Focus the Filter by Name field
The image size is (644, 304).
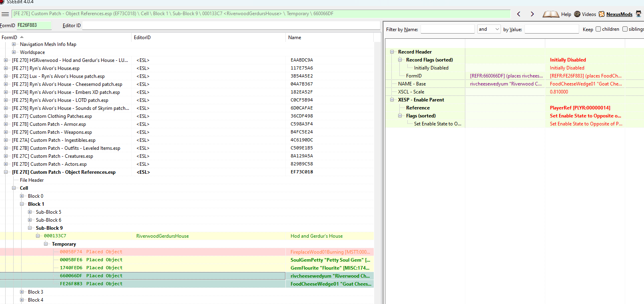[x=447, y=29]
